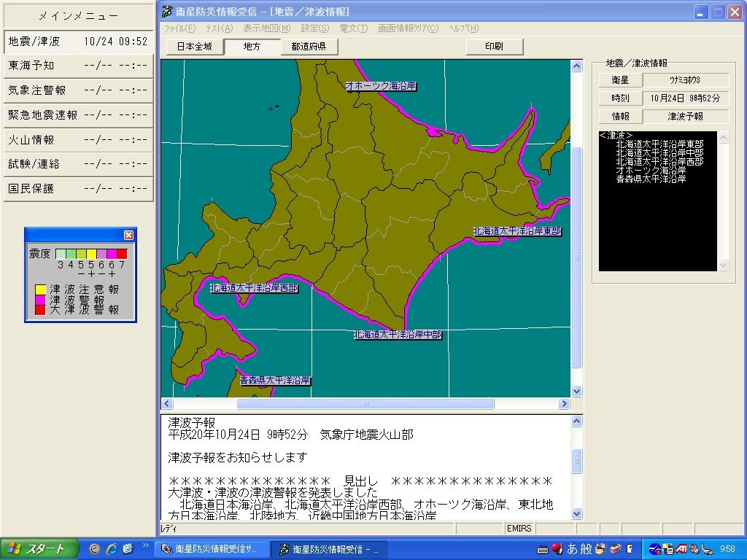This screenshot has width=747, height=560.
Task: Click the IME あ input mode indicator
Action: (x=572, y=549)
